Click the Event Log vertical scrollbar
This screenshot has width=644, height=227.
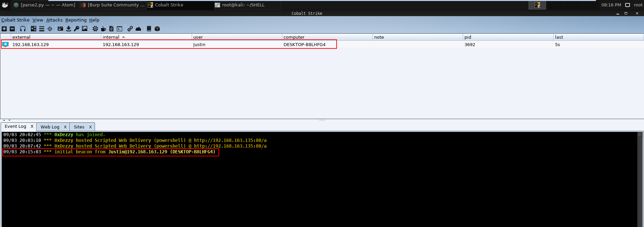[x=640, y=179]
